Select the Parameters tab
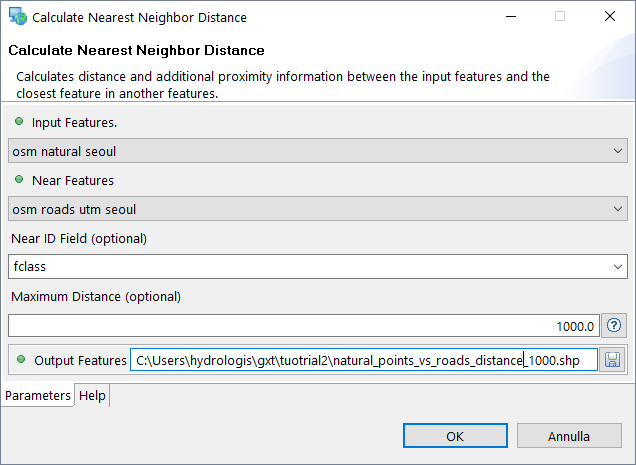This screenshot has height=465, width=636. (x=39, y=396)
